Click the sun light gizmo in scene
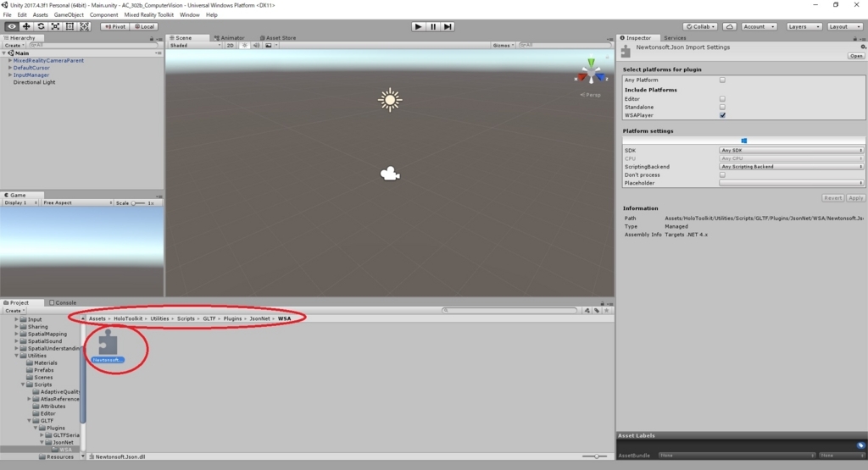The image size is (868, 470). (390, 100)
